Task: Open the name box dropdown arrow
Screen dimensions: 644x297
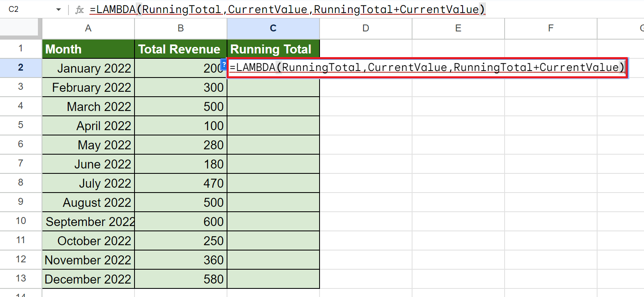Action: (59, 9)
